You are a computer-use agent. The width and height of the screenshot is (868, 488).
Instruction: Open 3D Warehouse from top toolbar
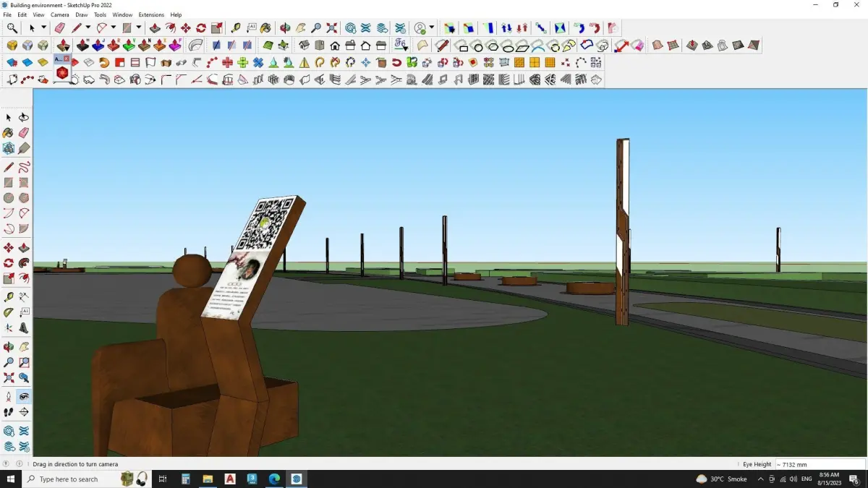pyautogui.click(x=350, y=28)
